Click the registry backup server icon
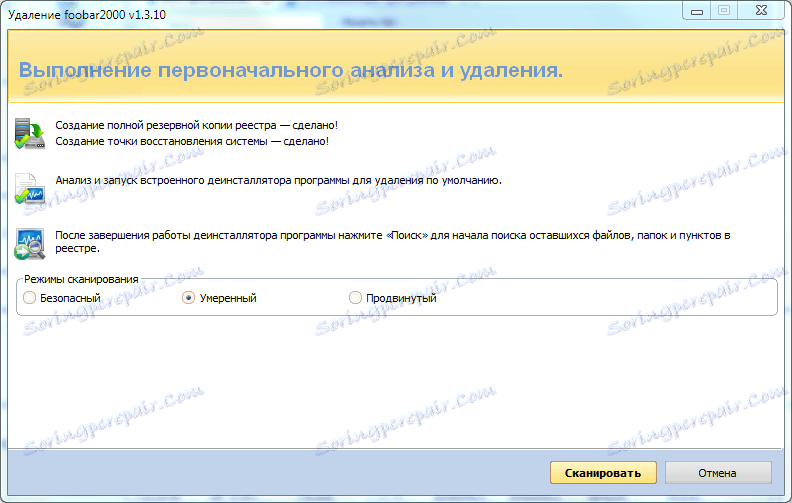The height and width of the screenshot is (503, 792). coord(29,133)
